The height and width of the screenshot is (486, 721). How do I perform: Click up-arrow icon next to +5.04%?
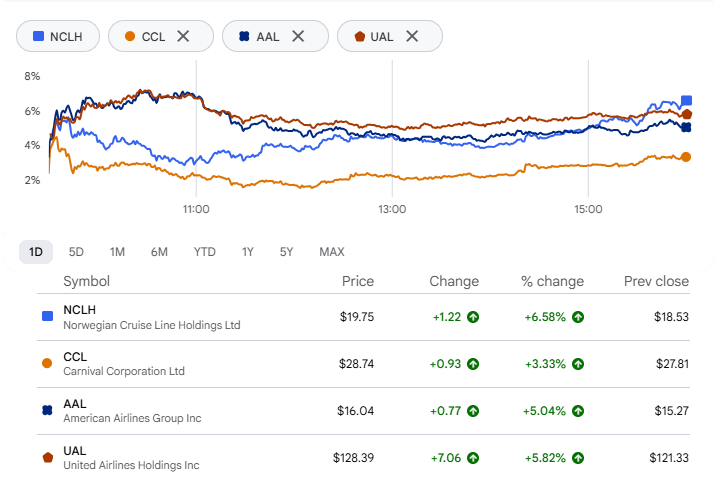pyautogui.click(x=578, y=411)
